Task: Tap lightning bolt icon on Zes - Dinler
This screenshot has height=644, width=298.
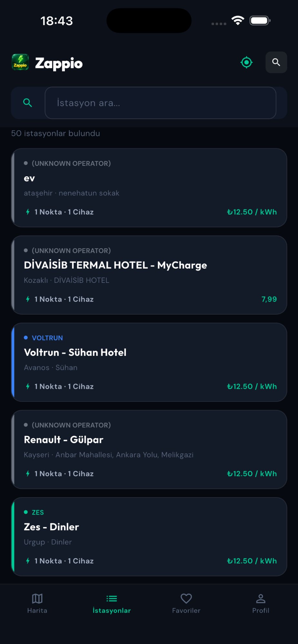Action: (x=28, y=561)
